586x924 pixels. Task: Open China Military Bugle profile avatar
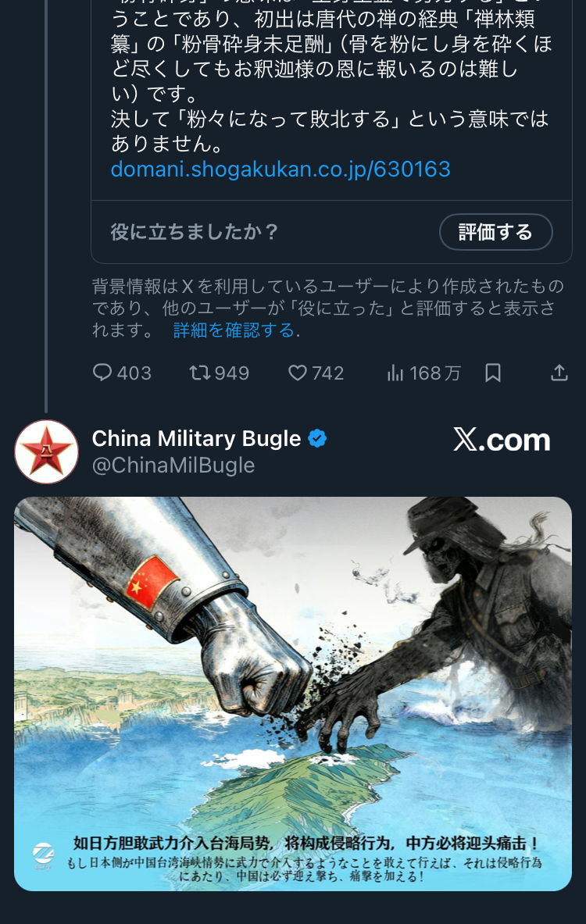pyautogui.click(x=47, y=452)
